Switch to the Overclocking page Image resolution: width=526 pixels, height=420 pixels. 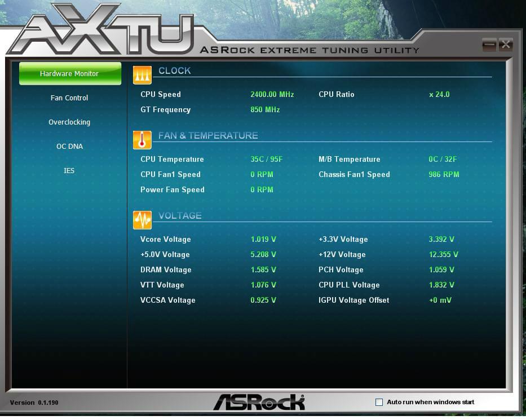click(69, 122)
